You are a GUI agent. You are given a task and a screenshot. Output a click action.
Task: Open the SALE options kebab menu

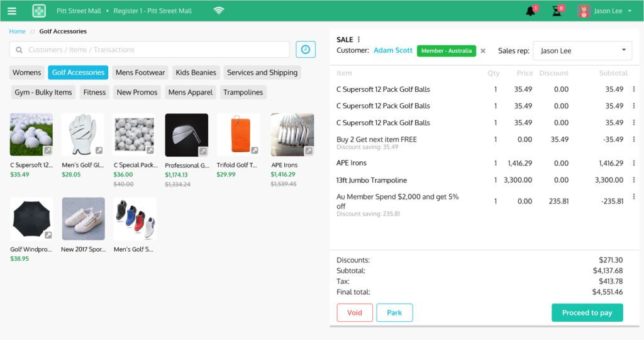359,40
